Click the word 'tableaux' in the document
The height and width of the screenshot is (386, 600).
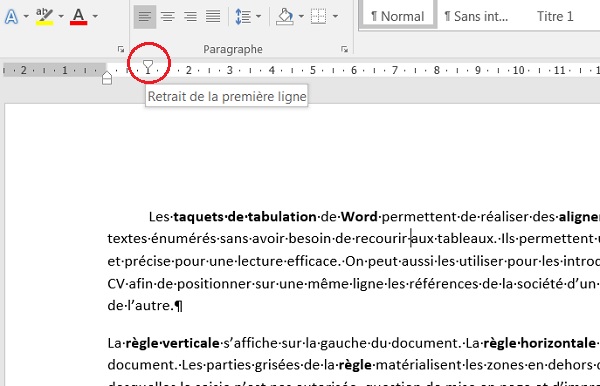(465, 239)
